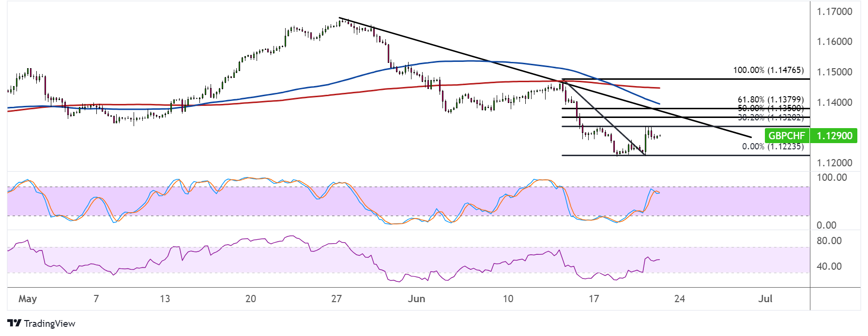The image size is (868, 336).
Task: Click the 13 date label on time axis
Action: 165,299
